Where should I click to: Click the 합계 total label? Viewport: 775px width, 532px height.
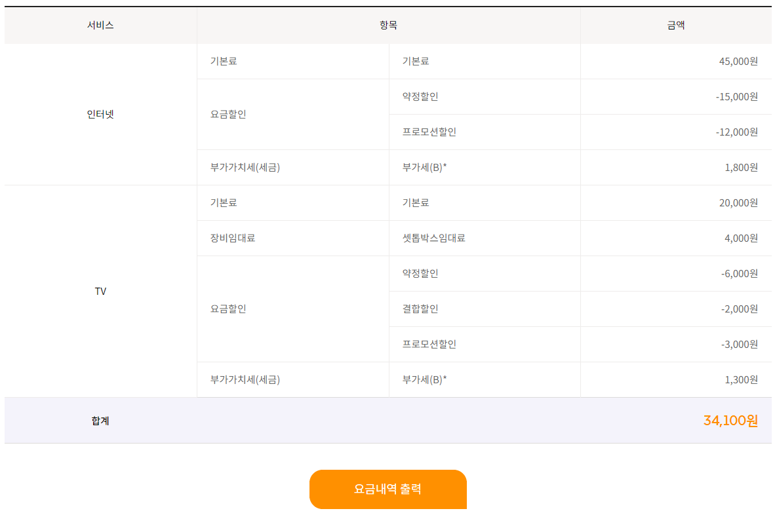tap(100, 421)
